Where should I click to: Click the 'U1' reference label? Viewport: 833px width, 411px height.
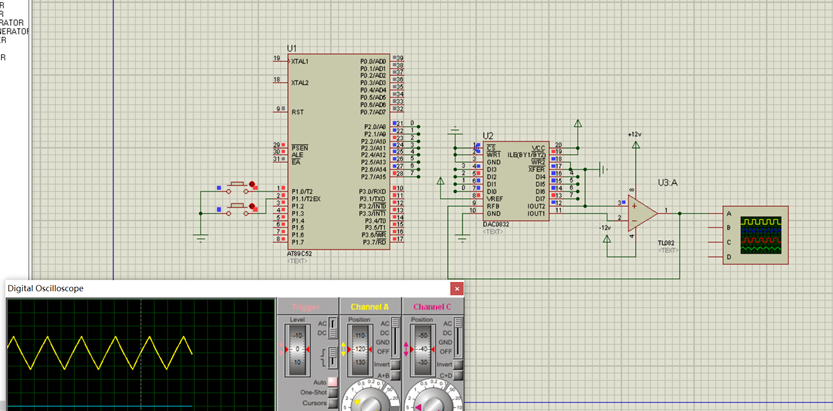click(292, 48)
